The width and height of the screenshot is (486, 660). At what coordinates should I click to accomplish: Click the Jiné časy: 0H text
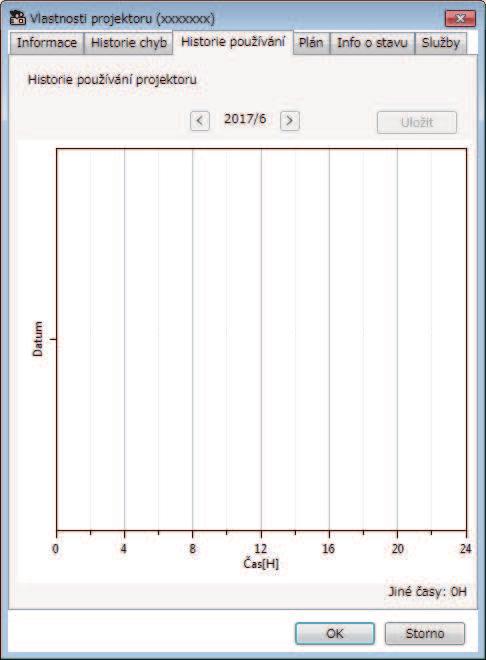(x=427, y=592)
